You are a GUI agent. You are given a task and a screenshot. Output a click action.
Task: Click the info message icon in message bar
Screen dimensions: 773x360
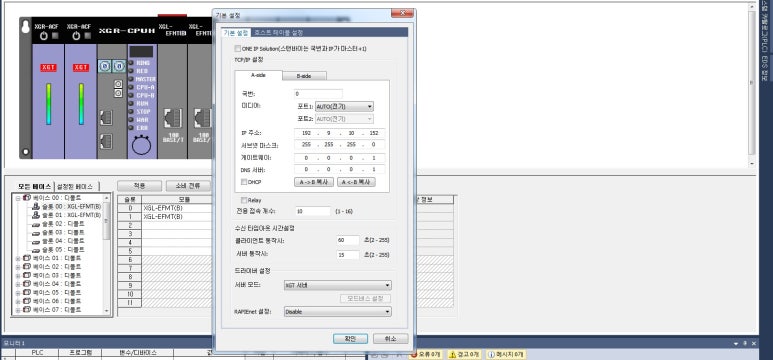[491, 355]
